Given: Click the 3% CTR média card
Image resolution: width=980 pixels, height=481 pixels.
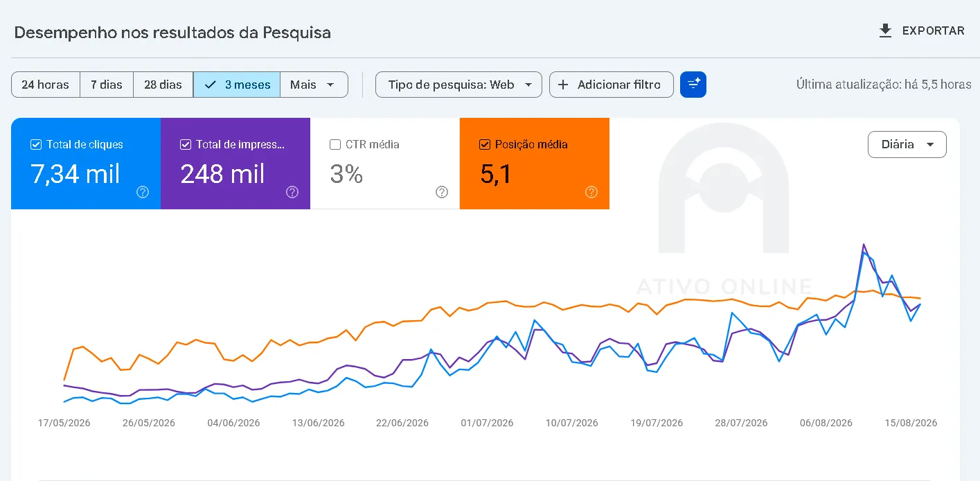Looking at the screenshot, I should (x=385, y=164).
